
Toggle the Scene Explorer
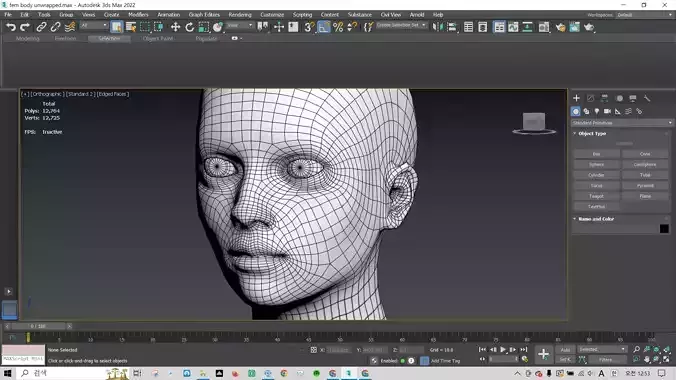[x=468, y=27]
